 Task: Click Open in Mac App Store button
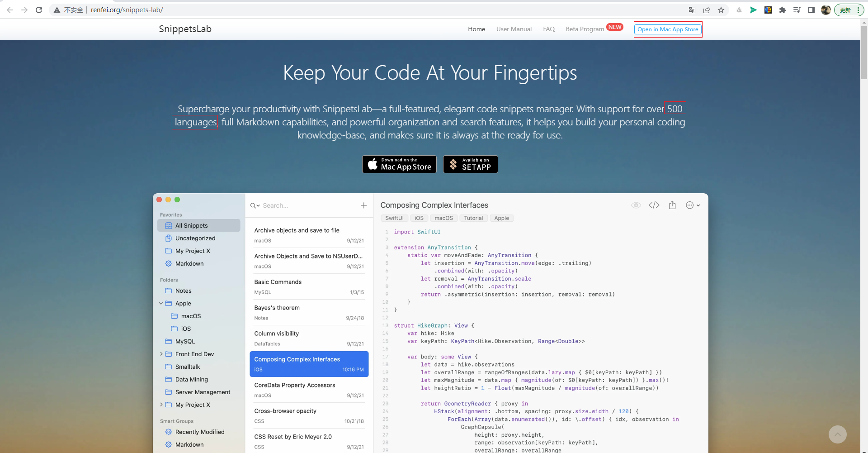tap(668, 29)
